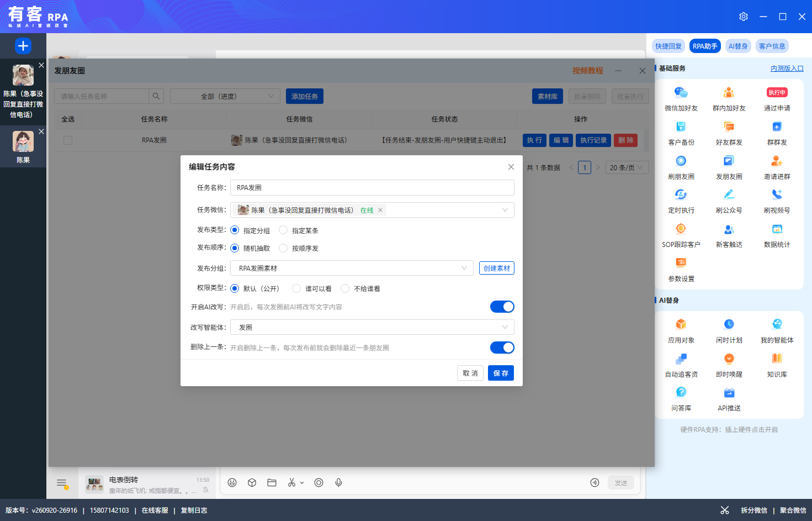Open the scissors tool dropdown arrow
Viewport: 812px width, 521px height.
302,483
